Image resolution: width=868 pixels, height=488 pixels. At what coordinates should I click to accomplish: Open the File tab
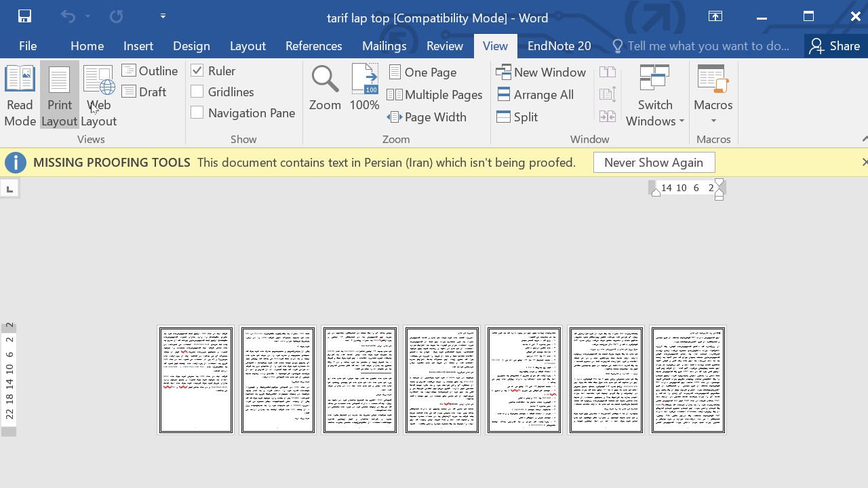pyautogui.click(x=28, y=46)
